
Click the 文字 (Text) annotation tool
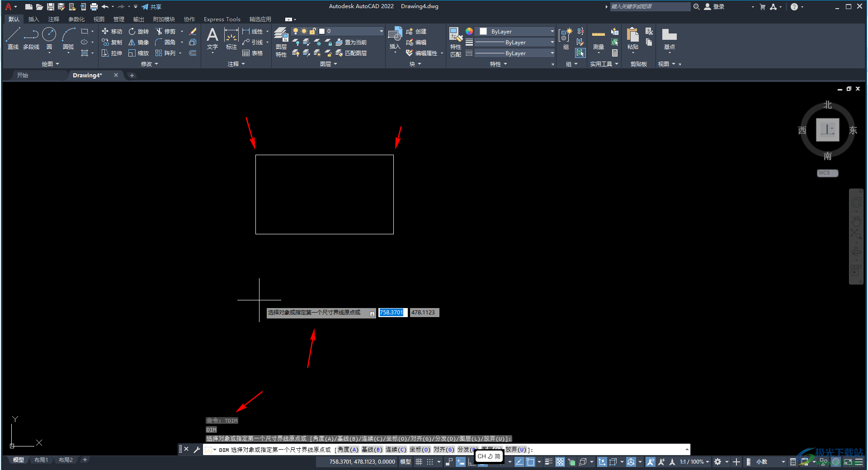point(212,38)
